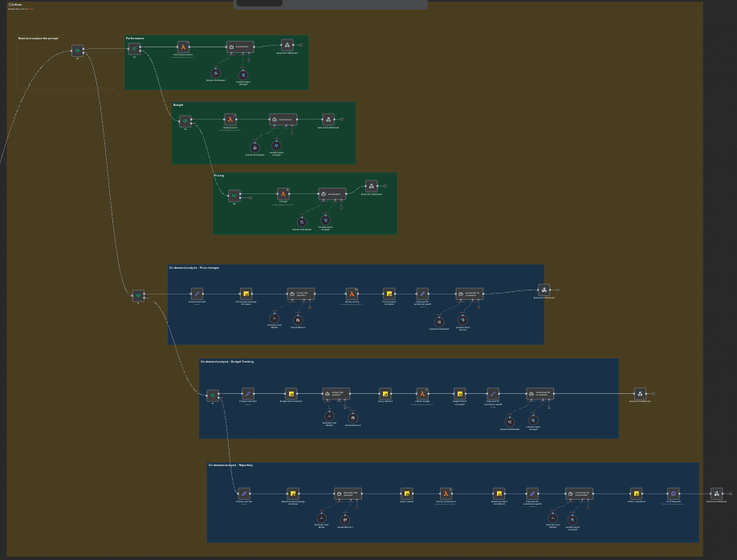737x560 pixels.
Task: Select the If node in 'Read and analyze the prompt'
Action: [77, 51]
